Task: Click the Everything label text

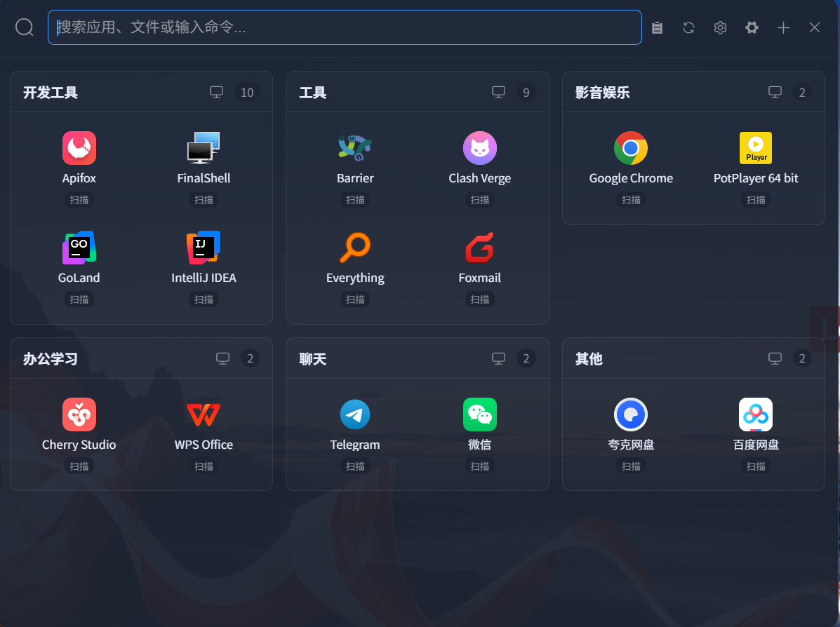Action: pyautogui.click(x=355, y=278)
